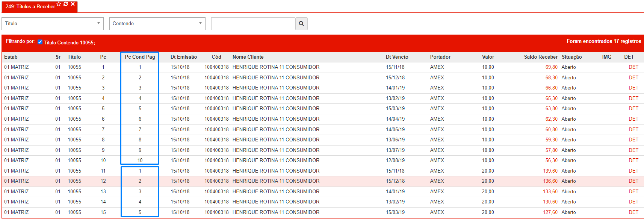Click due date 13/06/19

[x=395, y=140]
